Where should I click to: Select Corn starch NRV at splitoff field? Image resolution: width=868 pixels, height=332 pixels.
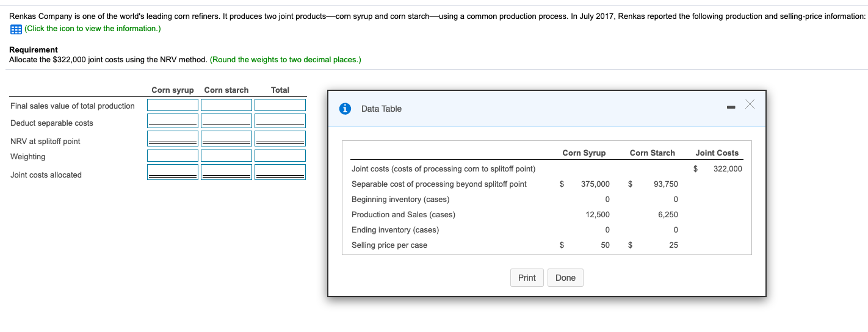226,138
